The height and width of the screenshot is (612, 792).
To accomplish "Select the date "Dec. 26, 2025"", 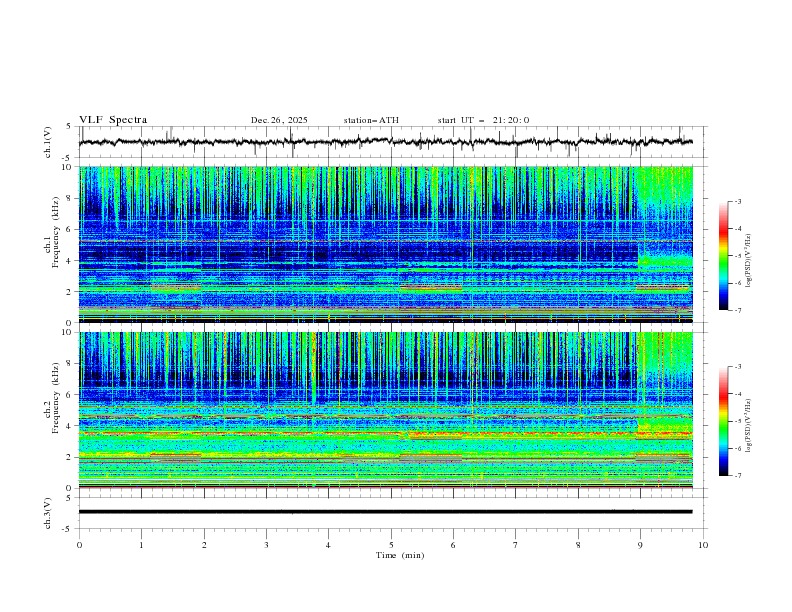I will coord(279,120).
